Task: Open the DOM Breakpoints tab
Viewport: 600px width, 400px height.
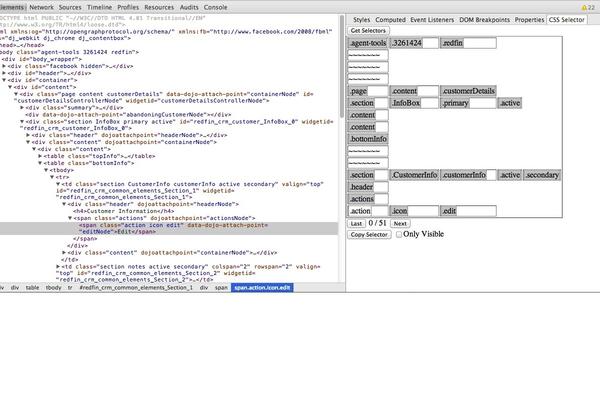Action: click(484, 20)
